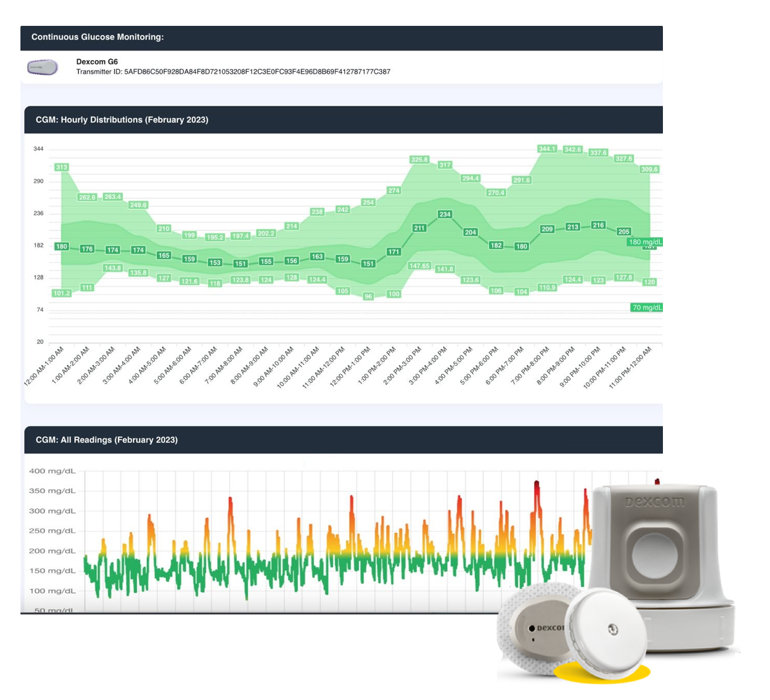This screenshot has width=770, height=700.
Task: Click the CGM All Readings panel header
Action: pos(106,440)
